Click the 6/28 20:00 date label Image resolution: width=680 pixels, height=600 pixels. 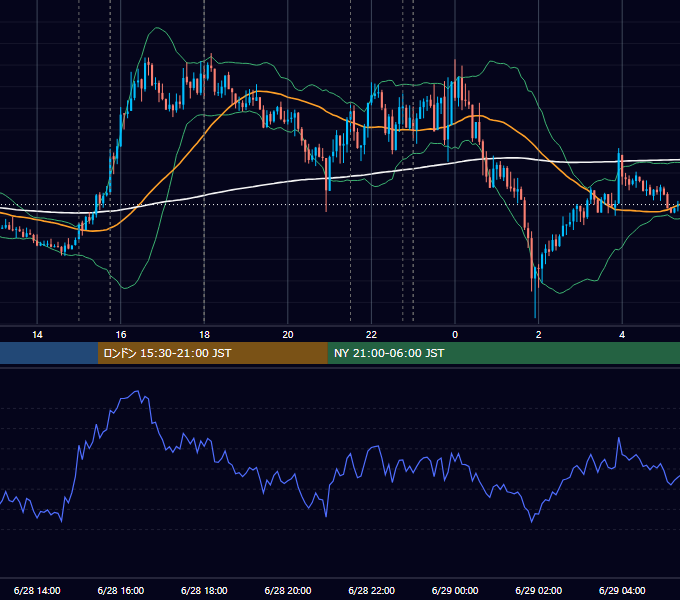coord(288,590)
